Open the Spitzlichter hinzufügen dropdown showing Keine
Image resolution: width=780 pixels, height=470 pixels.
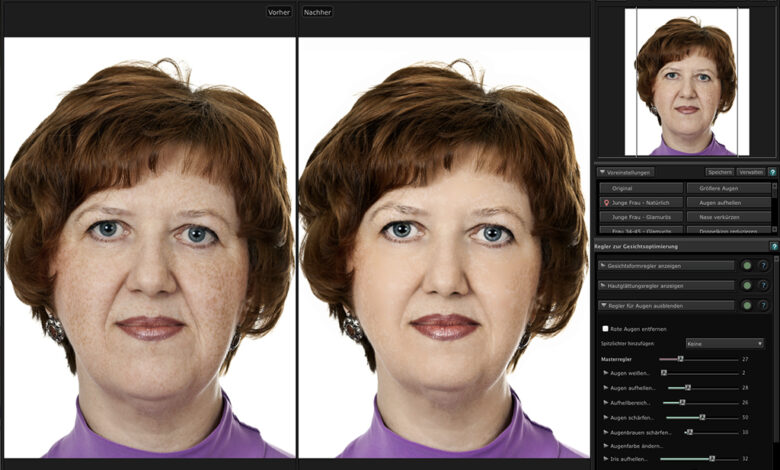pos(724,344)
